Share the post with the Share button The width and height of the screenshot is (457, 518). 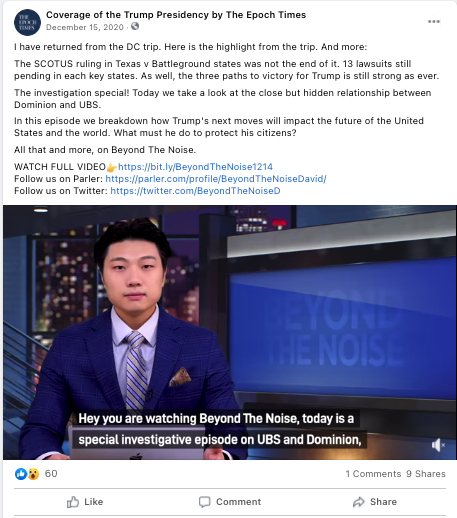pos(375,502)
